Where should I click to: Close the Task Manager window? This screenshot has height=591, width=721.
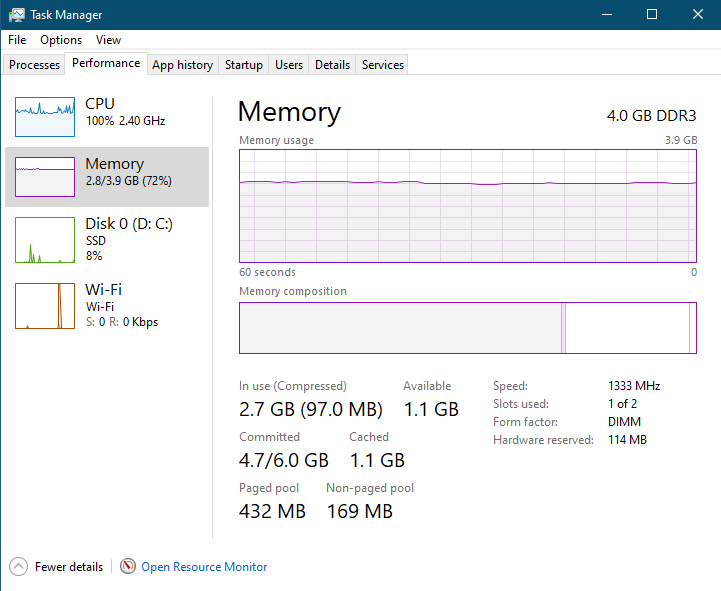pos(698,15)
